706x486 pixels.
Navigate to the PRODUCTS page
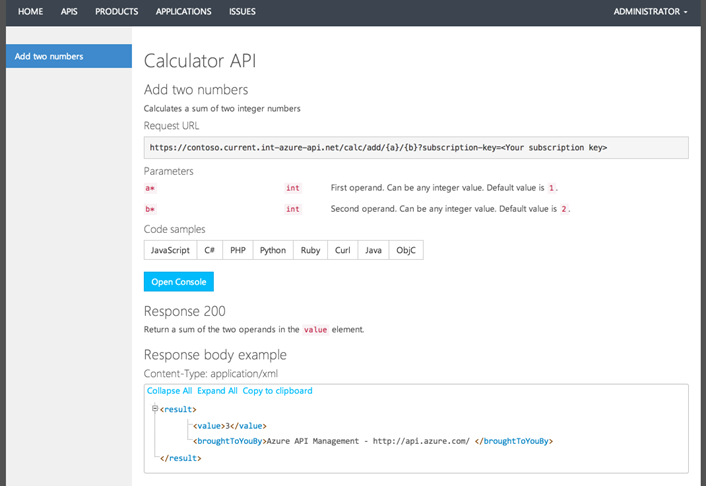(x=117, y=12)
